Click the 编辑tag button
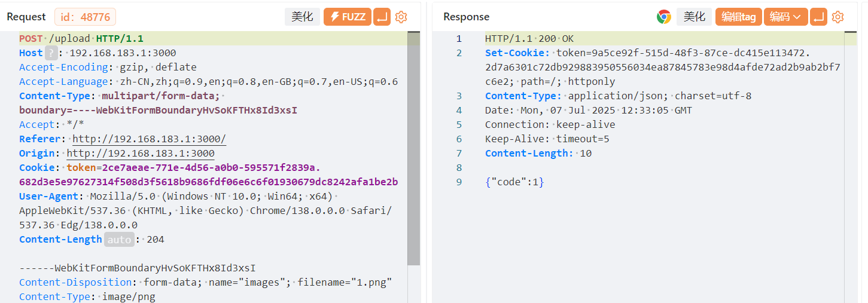Viewport: 868px width, 303px height. coord(738,17)
